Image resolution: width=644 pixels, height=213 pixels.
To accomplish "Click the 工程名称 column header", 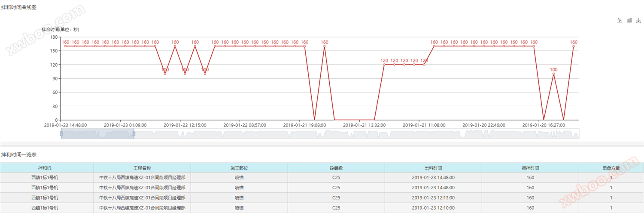I will coord(142,168).
